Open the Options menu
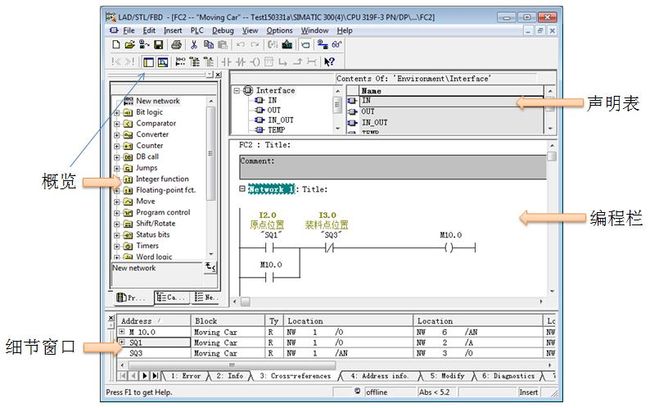This screenshot has height=408, width=650. click(279, 31)
